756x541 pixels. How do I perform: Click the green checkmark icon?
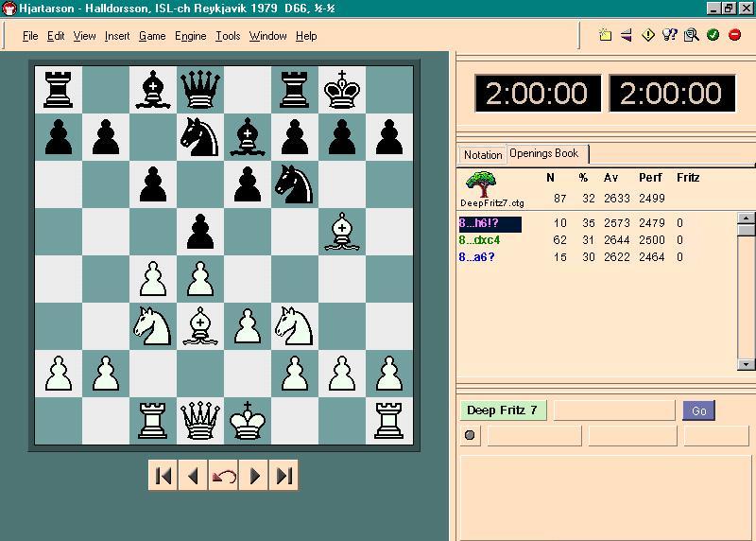[713, 35]
